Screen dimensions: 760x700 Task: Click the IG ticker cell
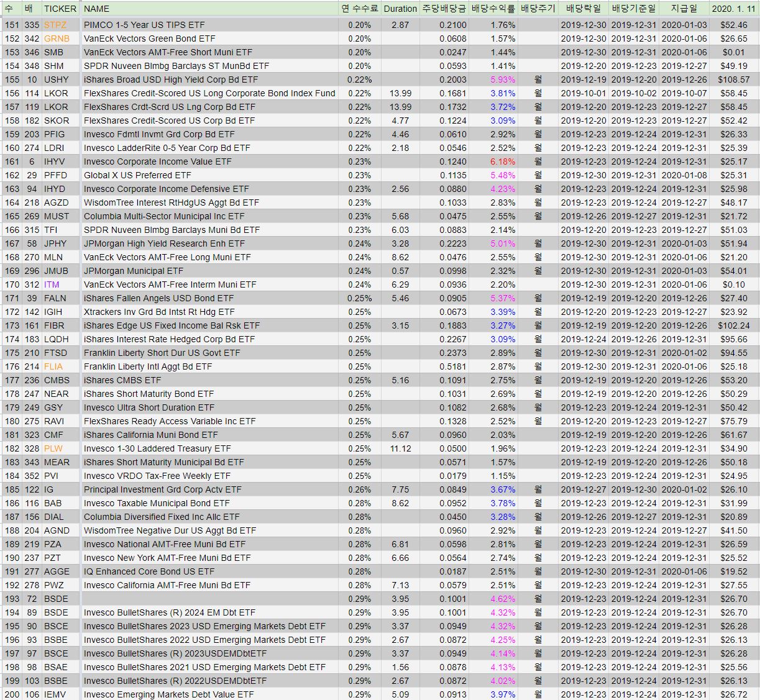(x=60, y=489)
